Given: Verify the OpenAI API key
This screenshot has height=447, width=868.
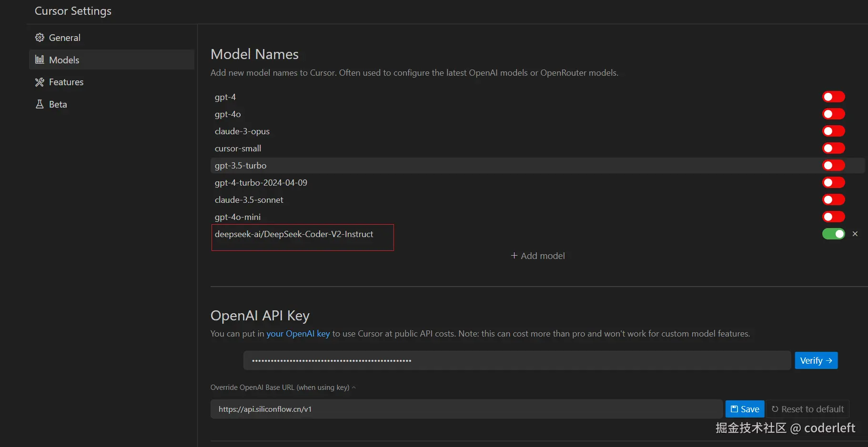Looking at the screenshot, I should click(816, 360).
